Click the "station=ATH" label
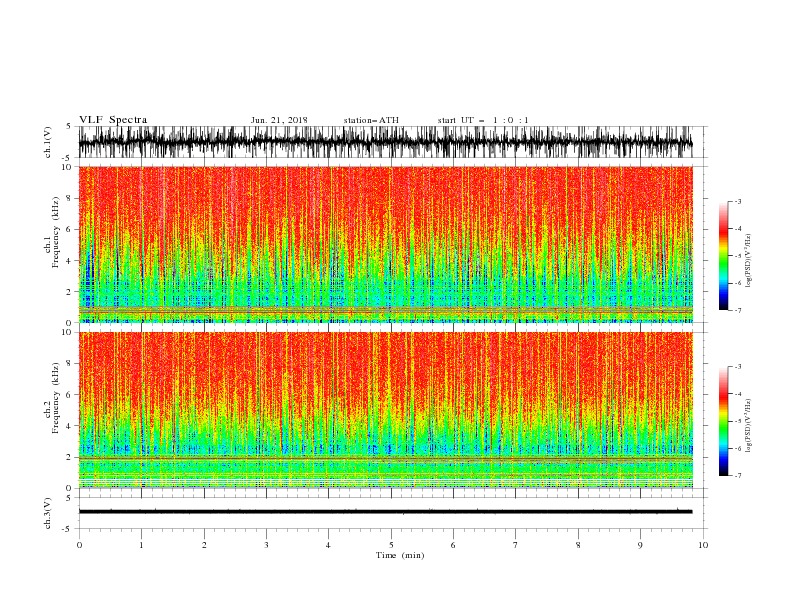Screen dimensions: 792x612 coord(371,120)
